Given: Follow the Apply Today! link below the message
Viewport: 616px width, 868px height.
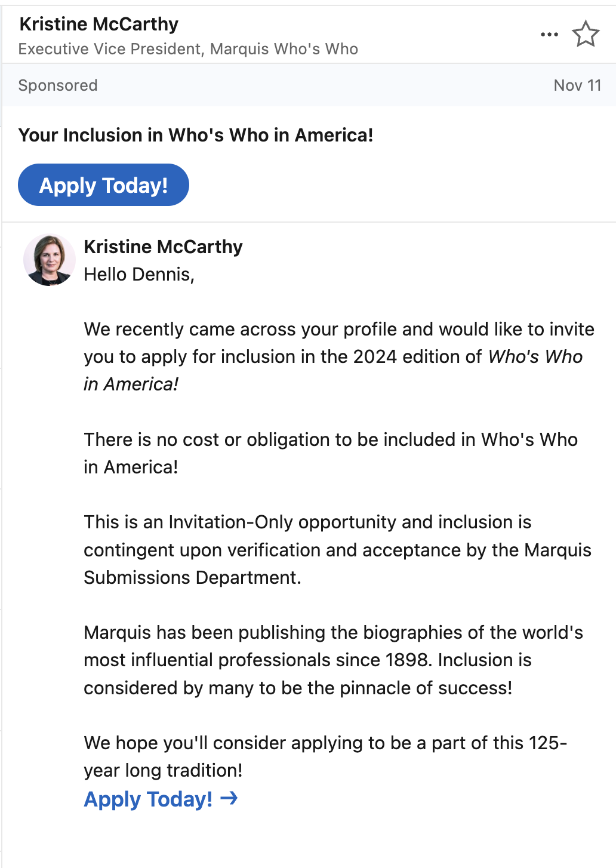Looking at the screenshot, I should click(x=148, y=799).
